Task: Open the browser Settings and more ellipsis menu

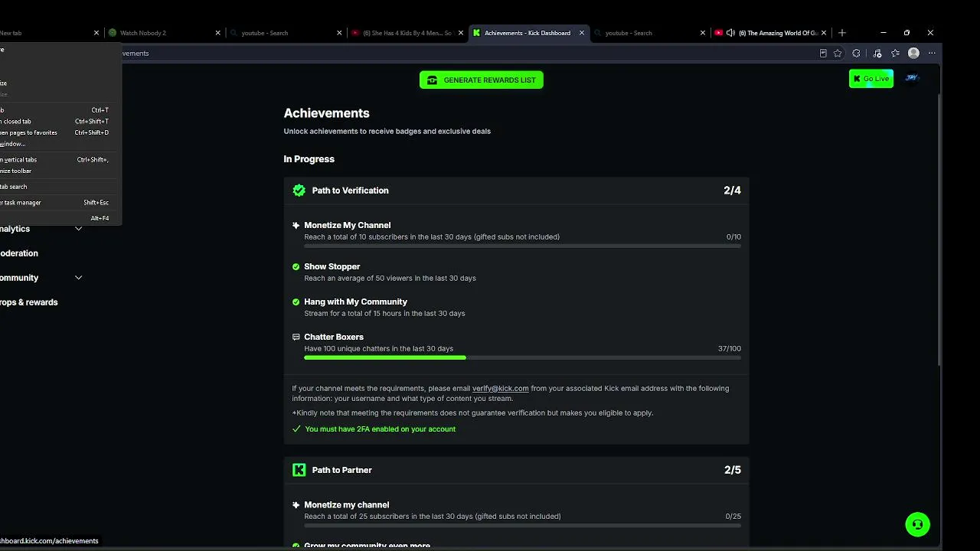Action: [x=932, y=54]
